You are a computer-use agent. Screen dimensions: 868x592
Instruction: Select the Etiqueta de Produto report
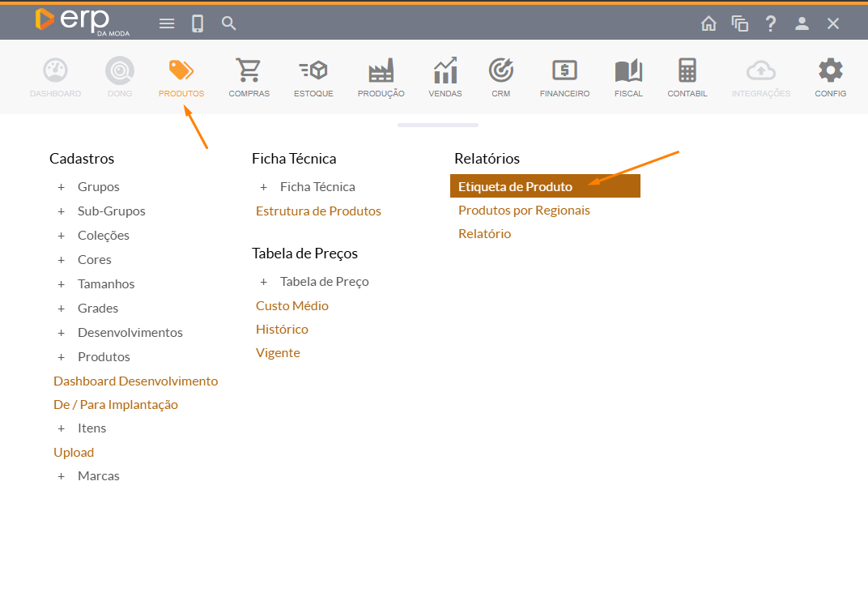click(515, 186)
